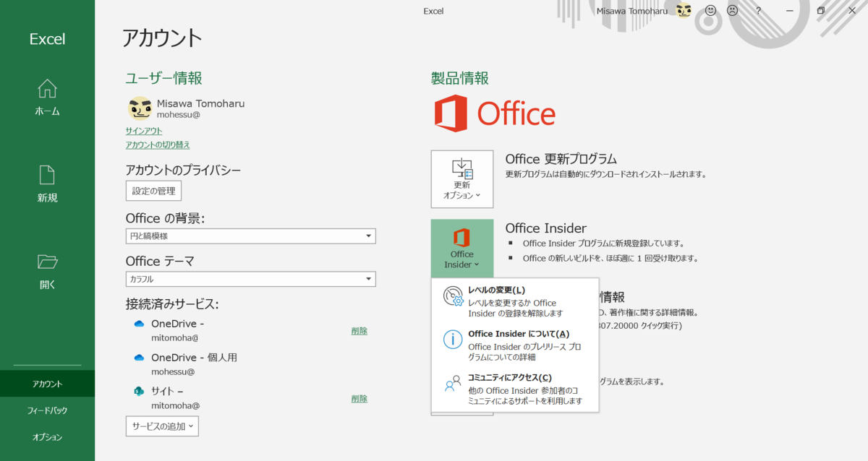
Task: Collapse the Office Insider dropdown button
Action: (462, 248)
